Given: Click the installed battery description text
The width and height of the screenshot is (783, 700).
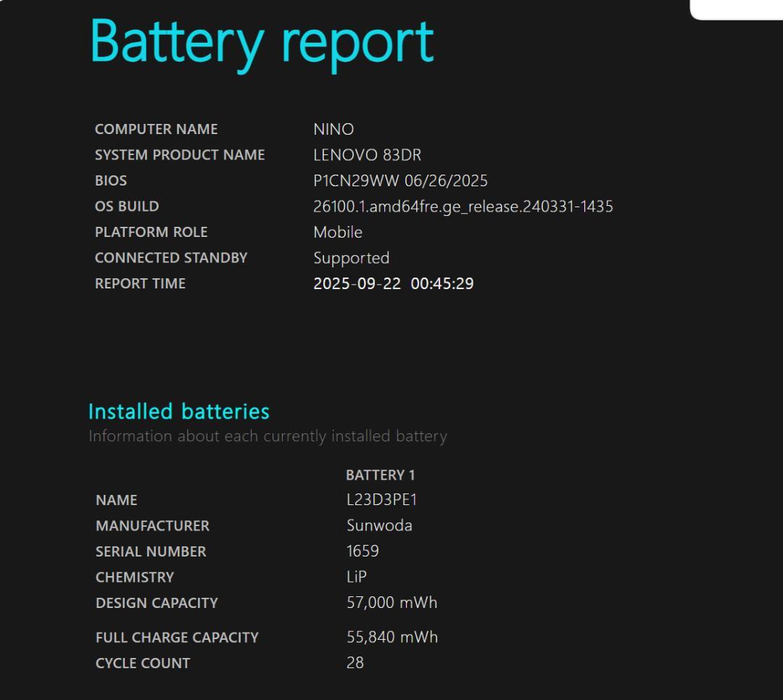Looking at the screenshot, I should [x=268, y=436].
